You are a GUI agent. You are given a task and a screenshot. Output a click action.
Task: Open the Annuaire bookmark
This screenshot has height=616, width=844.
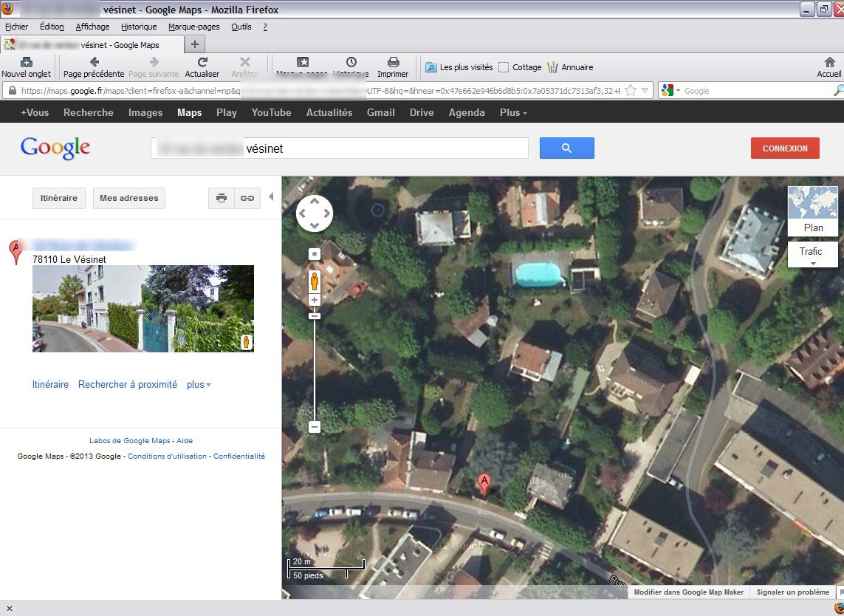tap(571, 67)
